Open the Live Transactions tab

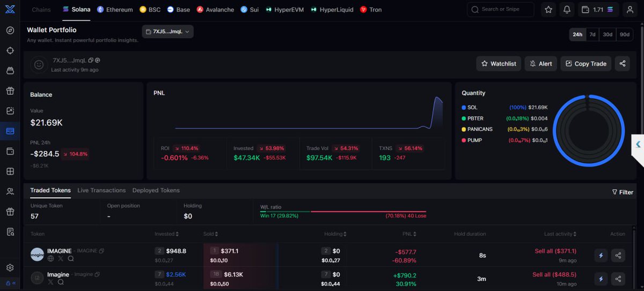pos(101,190)
